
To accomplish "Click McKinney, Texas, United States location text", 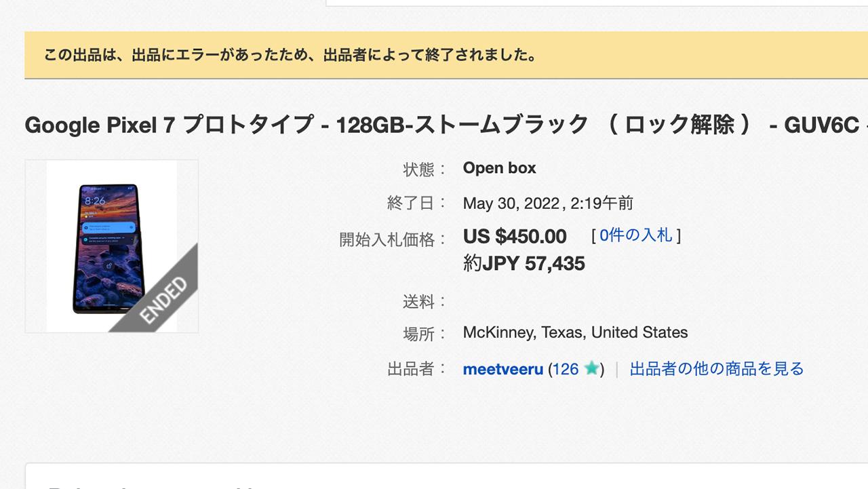I will 575,332.
